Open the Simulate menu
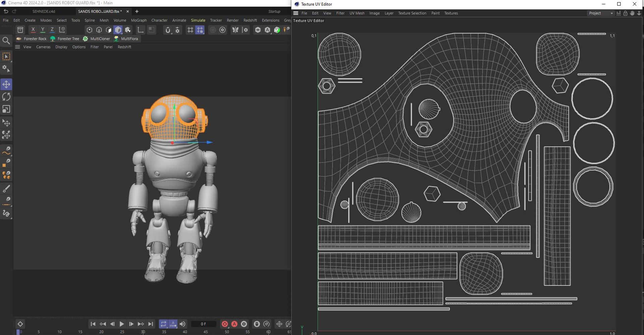This screenshot has width=644, height=335. (198, 20)
